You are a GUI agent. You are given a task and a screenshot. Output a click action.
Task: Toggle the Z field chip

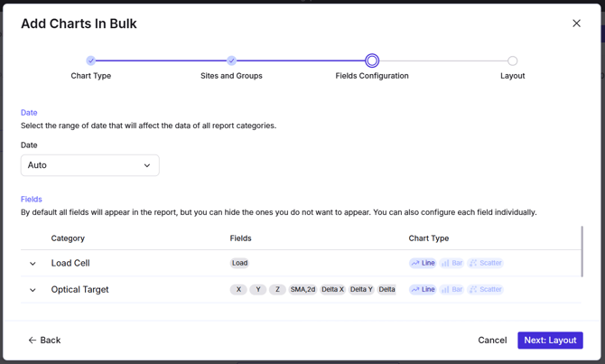(277, 290)
